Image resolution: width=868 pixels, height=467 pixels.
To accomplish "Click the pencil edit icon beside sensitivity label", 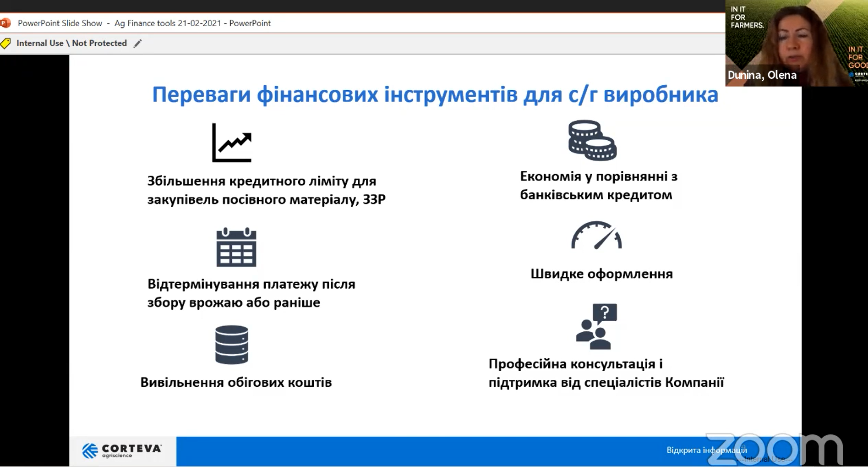I will coord(137,44).
